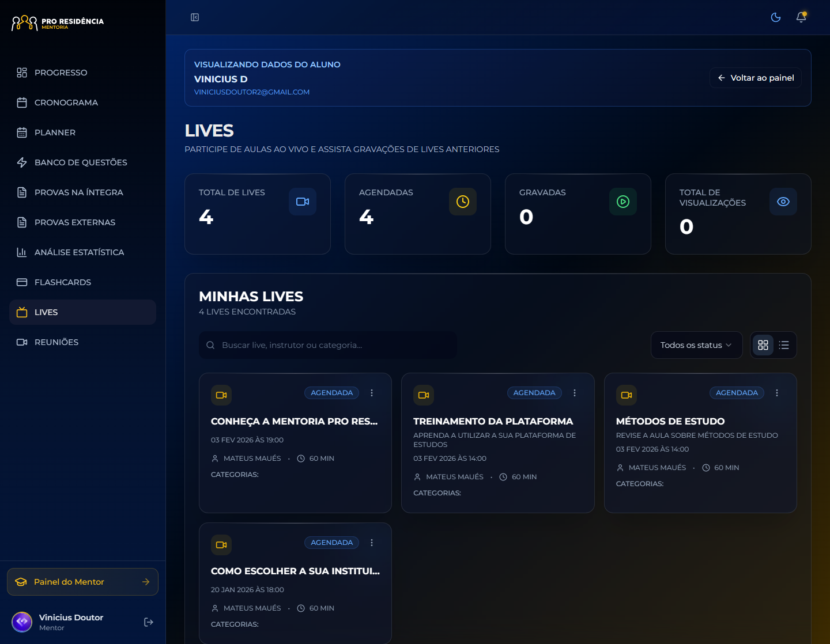Click the date 03 FEV 2026 às 19:00
Viewport: 830px width, 644px height.
247,440
